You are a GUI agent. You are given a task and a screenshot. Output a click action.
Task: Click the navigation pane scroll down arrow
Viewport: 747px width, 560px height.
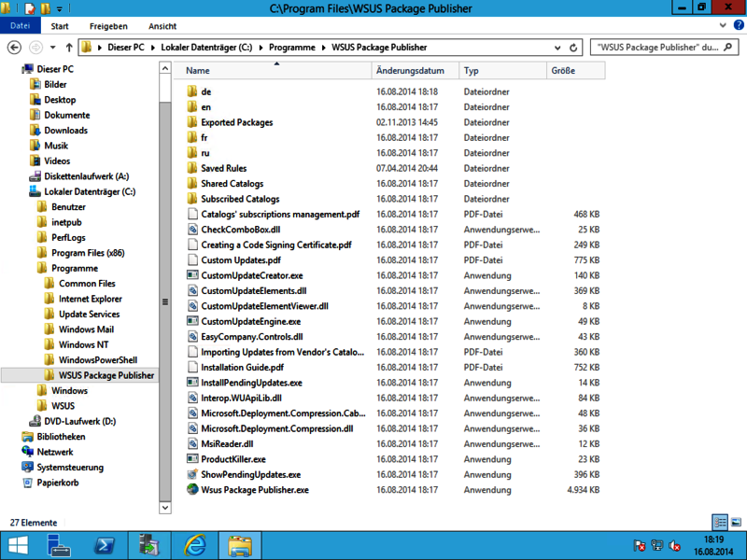click(165, 507)
